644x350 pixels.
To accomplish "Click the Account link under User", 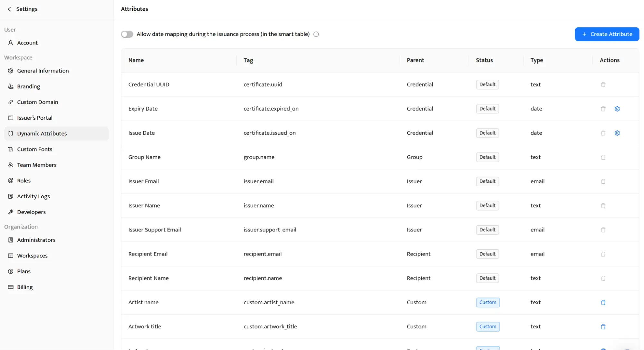I will click(x=27, y=43).
